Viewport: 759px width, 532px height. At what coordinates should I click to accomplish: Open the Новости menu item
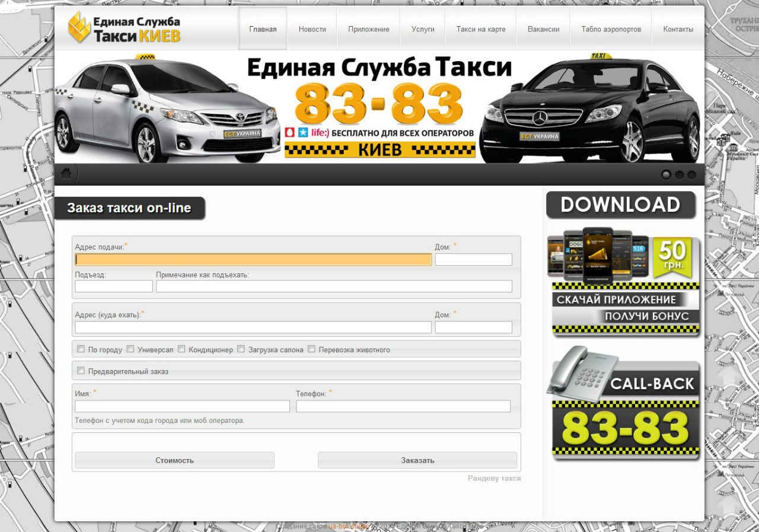click(x=312, y=29)
